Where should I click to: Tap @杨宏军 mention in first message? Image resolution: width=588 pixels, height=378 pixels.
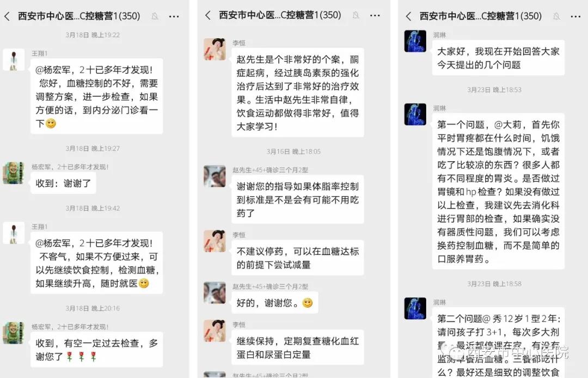(x=55, y=70)
